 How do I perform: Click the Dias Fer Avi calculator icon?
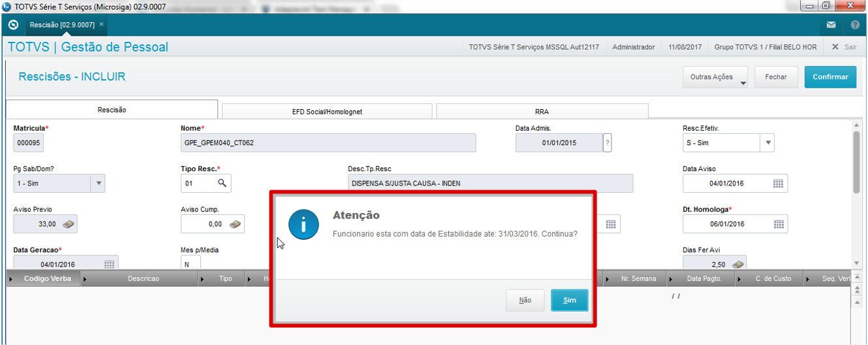(x=737, y=265)
